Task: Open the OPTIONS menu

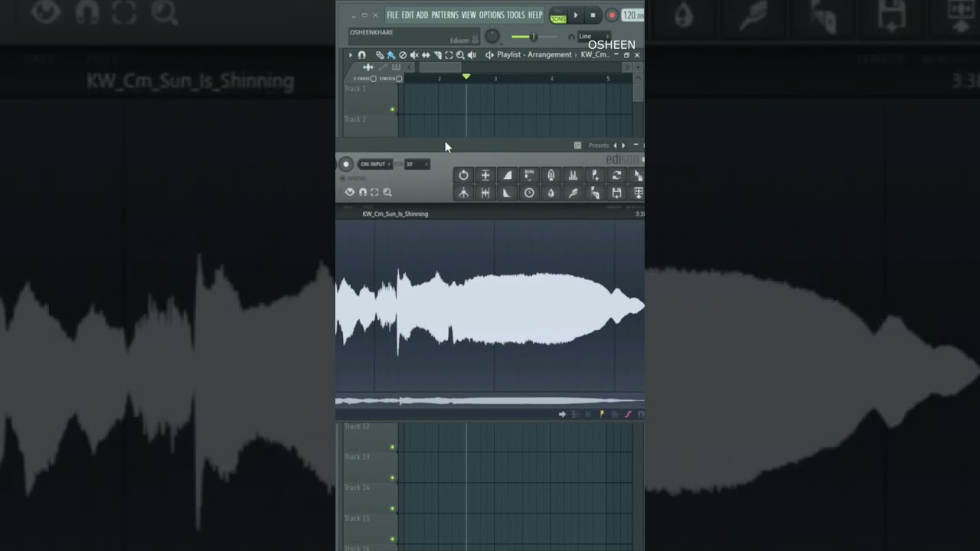Action: coord(492,15)
